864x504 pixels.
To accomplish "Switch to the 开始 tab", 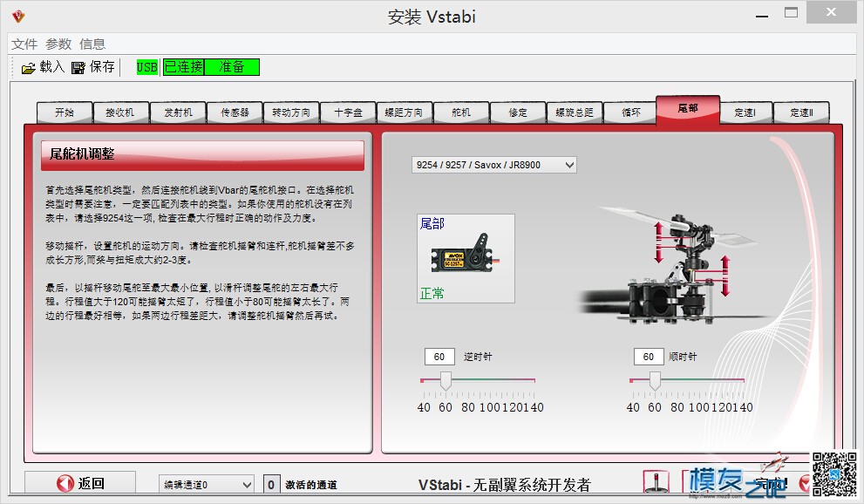I will (65, 112).
